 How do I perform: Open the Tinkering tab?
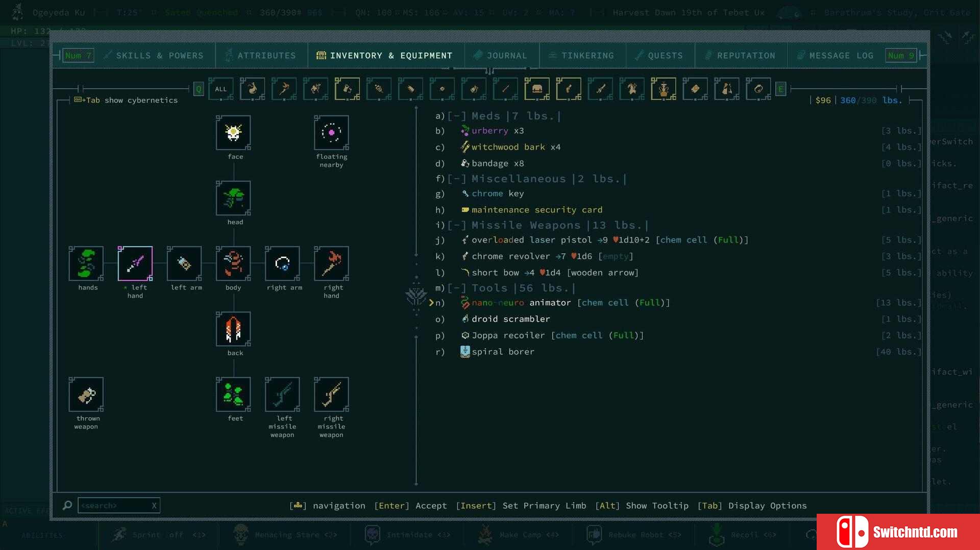(x=582, y=55)
